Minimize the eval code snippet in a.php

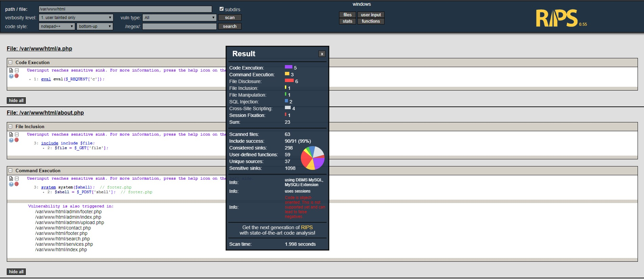click(x=17, y=70)
